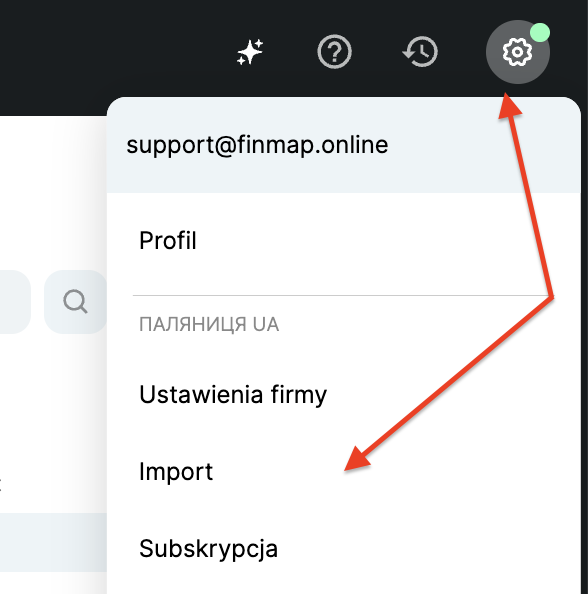The height and width of the screenshot is (594, 588).
Task: Select Ustawienia firmy menu entry
Action: (233, 395)
